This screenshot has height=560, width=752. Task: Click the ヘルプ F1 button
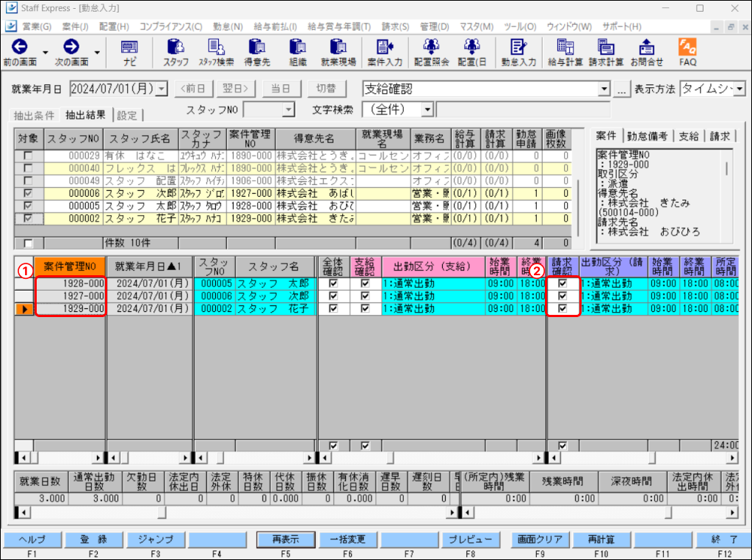[x=32, y=539]
